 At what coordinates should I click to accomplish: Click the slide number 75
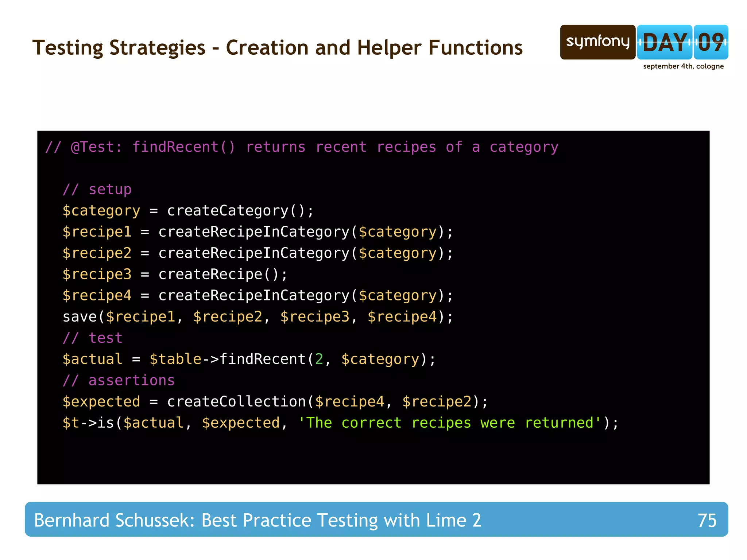(707, 520)
